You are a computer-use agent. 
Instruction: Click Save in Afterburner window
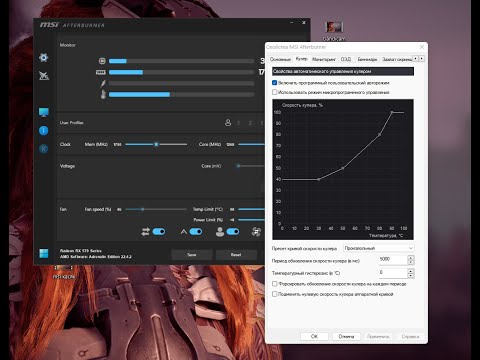[x=192, y=255]
